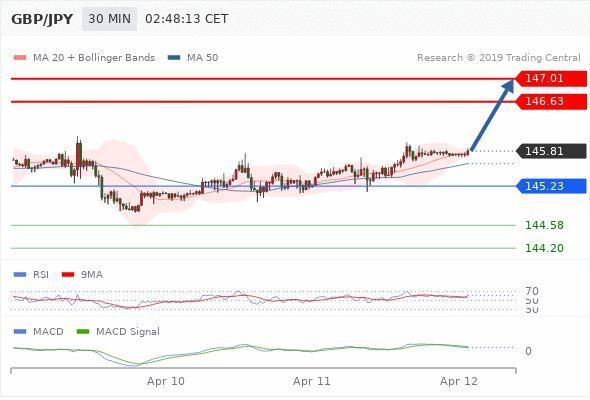Click the blue upward forecast arrow
The image size is (590, 400).
(492, 115)
